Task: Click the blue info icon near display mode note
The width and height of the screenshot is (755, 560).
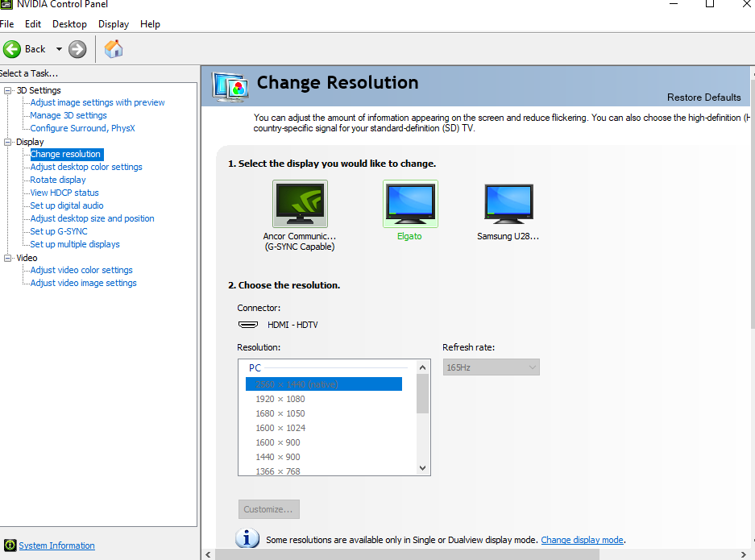Action: point(247,538)
